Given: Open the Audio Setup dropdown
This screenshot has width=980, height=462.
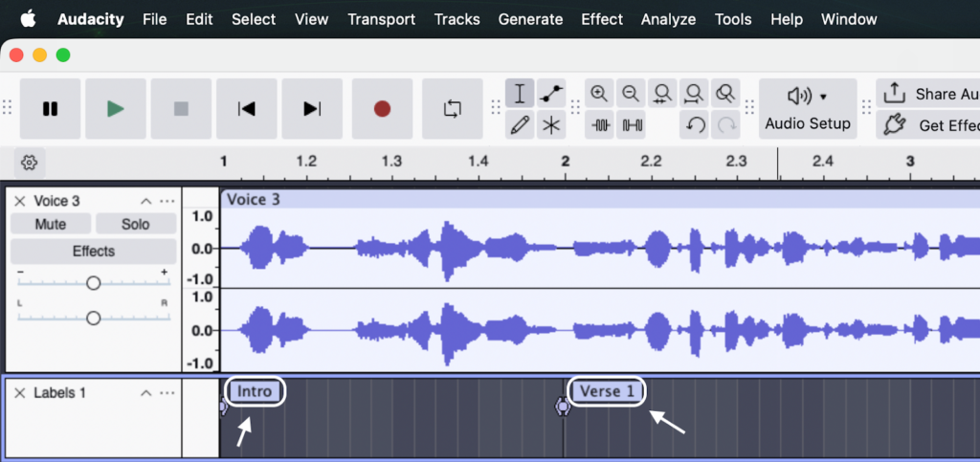Looking at the screenshot, I should pyautogui.click(x=807, y=109).
